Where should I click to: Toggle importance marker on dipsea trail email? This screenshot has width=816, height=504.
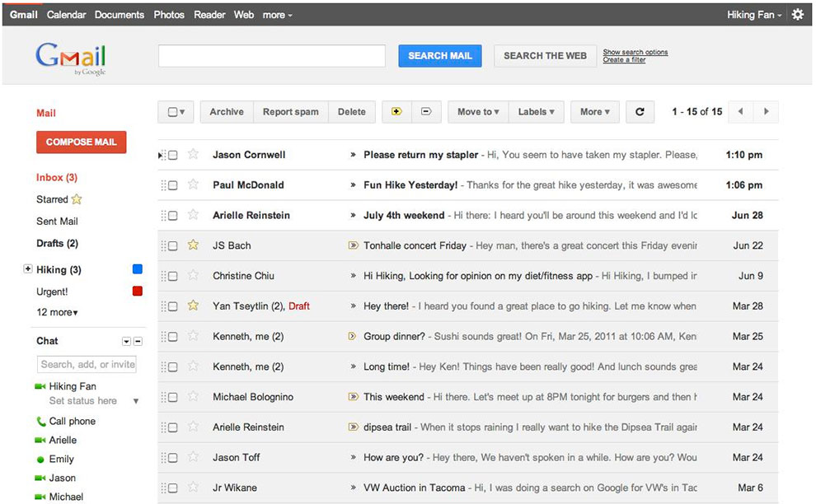pos(354,427)
